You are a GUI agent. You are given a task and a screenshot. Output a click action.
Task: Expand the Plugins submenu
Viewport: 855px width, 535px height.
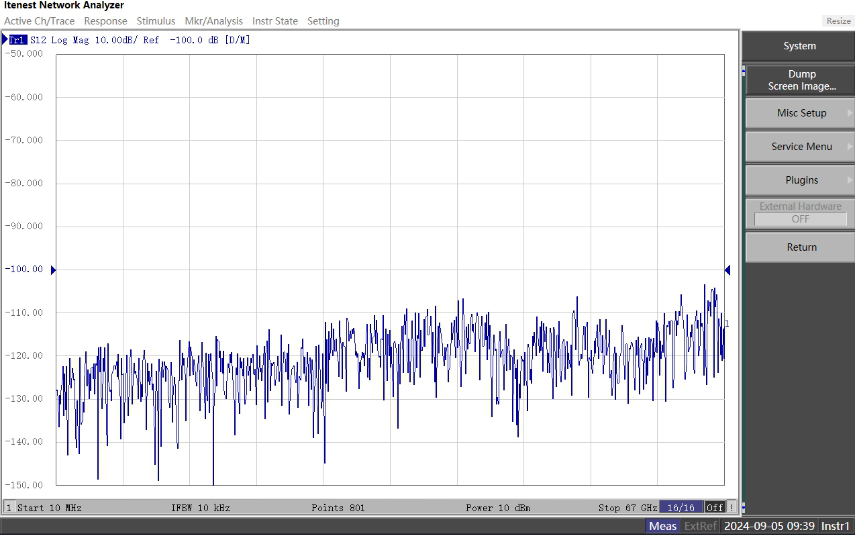pos(800,180)
